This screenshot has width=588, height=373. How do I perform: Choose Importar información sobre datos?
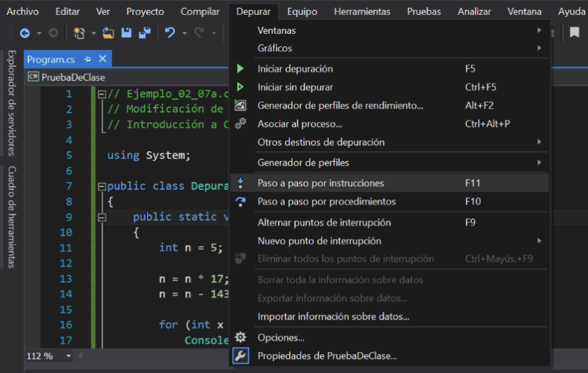(x=390, y=316)
